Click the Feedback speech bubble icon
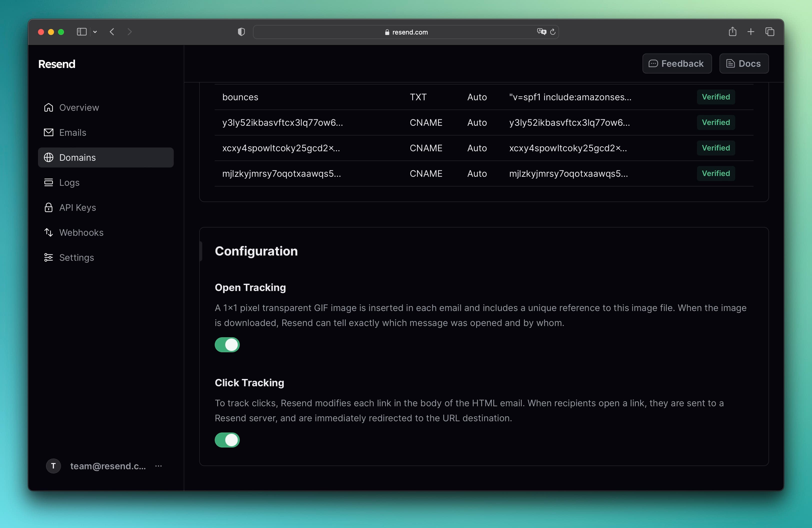This screenshot has height=528, width=812. click(x=653, y=63)
